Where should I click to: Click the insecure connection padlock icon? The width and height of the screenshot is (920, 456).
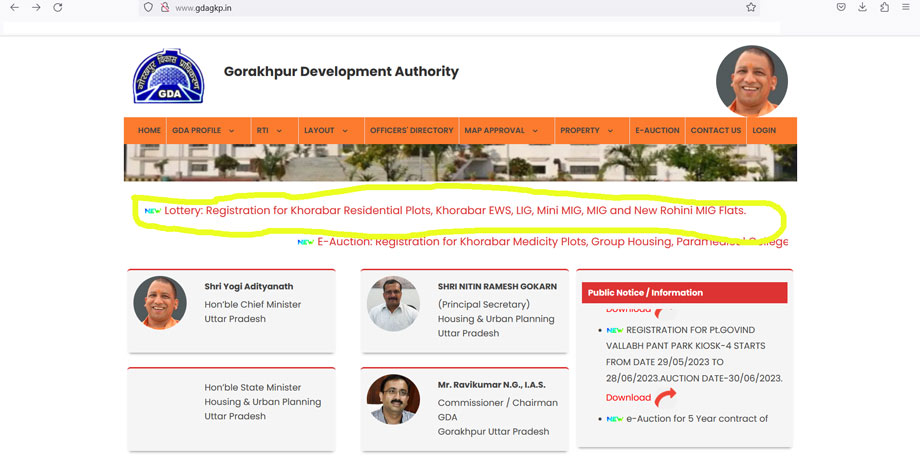165,8
